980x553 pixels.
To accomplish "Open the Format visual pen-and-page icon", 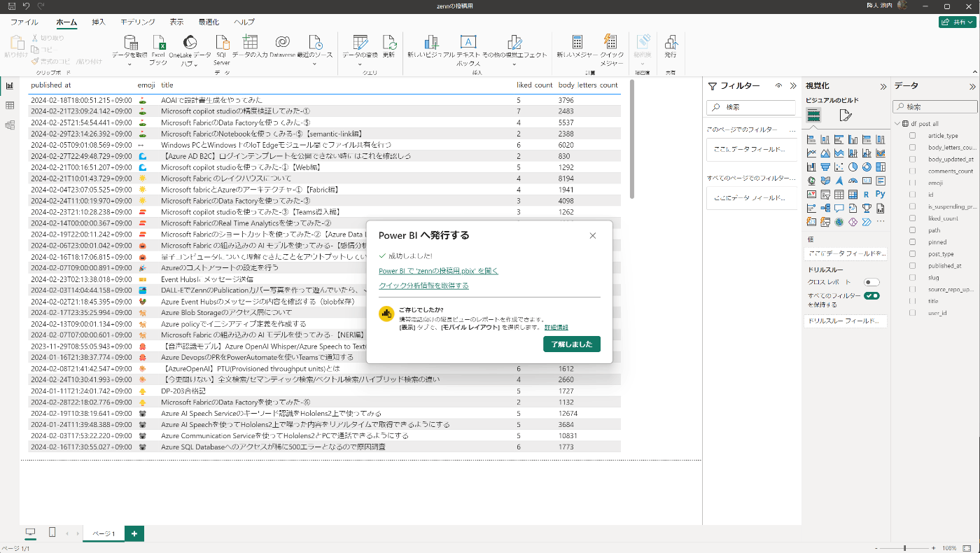I will pyautogui.click(x=846, y=115).
